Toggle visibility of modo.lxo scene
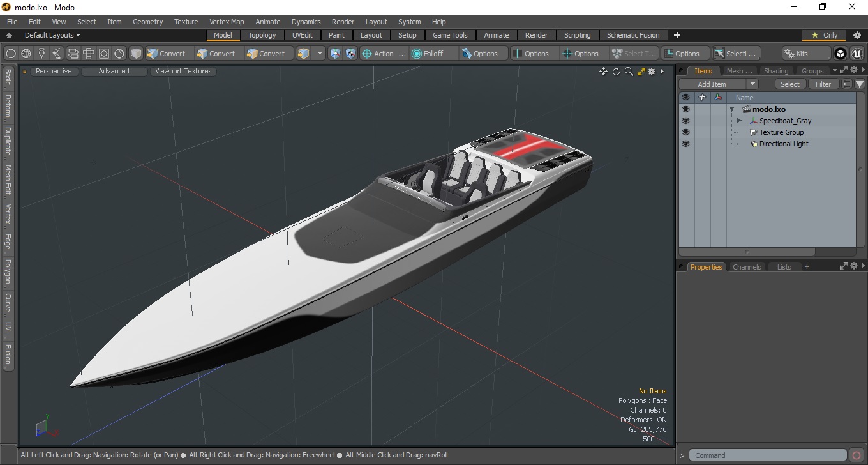This screenshot has height=465, width=868. tap(686, 109)
